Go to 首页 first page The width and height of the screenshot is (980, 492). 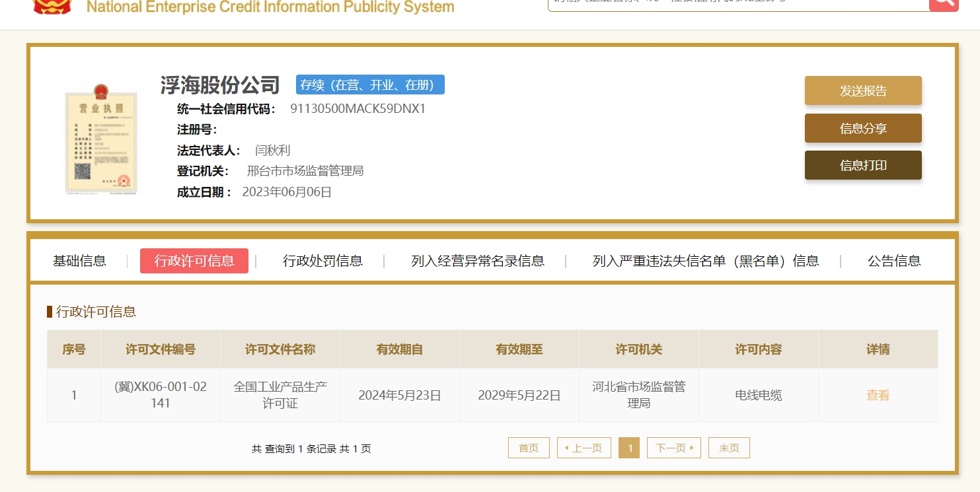529,448
